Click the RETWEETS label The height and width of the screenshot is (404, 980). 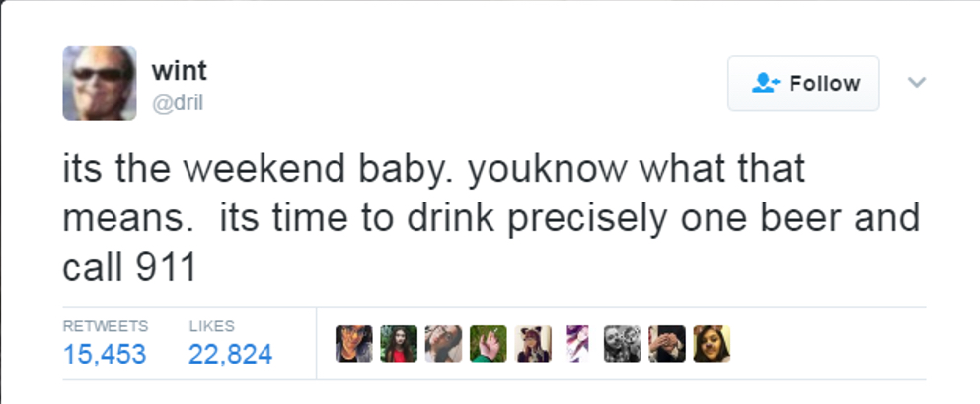click(x=105, y=325)
